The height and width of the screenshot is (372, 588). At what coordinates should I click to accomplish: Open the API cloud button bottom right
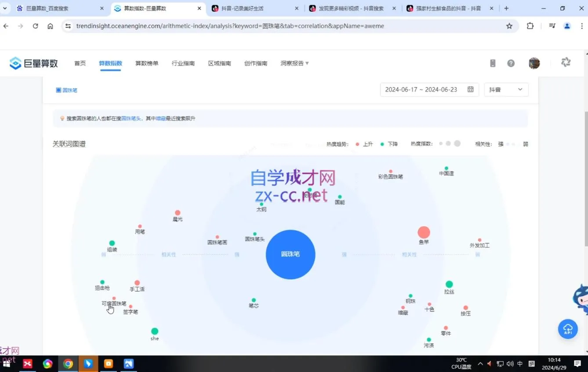coord(568,328)
